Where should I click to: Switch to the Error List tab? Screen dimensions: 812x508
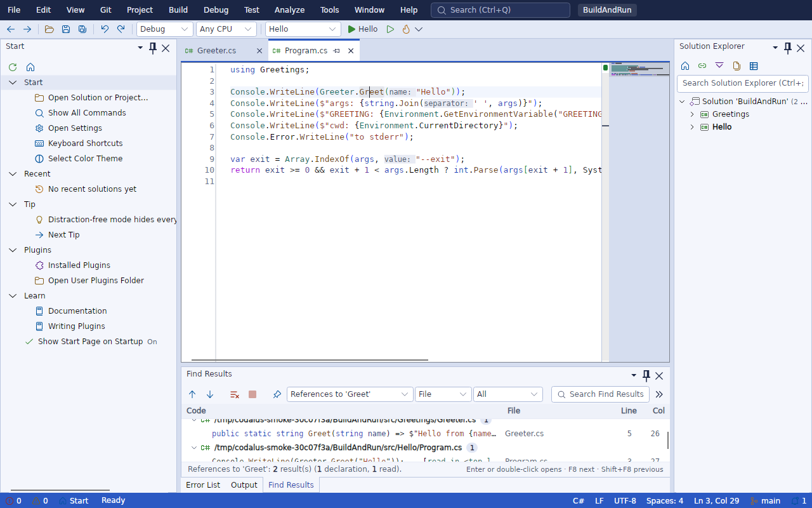pos(203,485)
